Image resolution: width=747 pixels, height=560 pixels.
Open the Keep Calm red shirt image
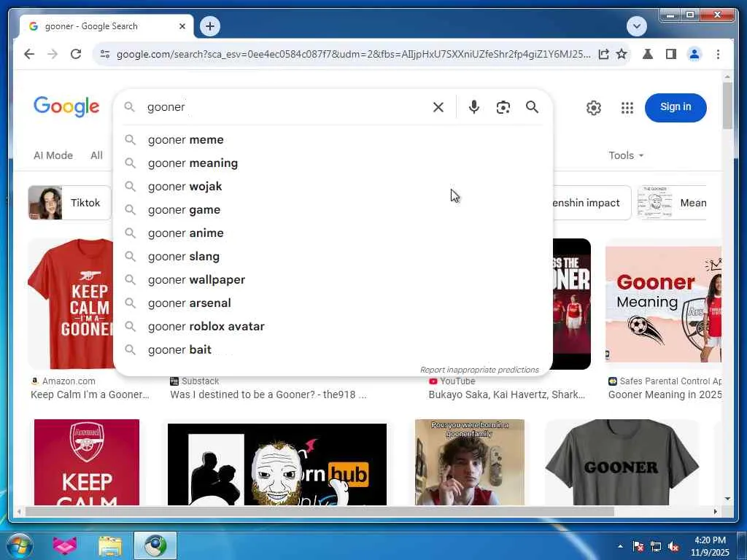71,304
